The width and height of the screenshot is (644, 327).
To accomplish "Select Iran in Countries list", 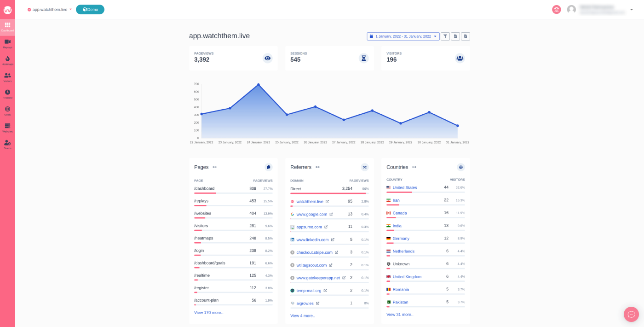I will click(396, 200).
